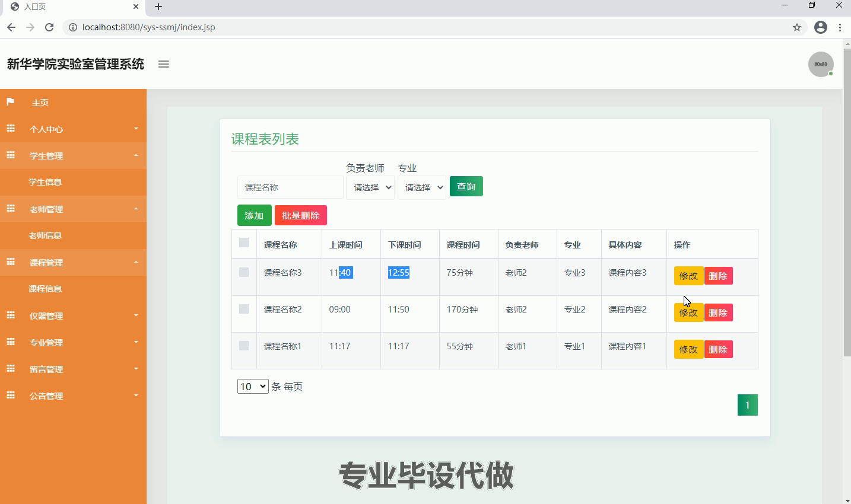Click the grid icon beside 公告管理
851x504 pixels.
pos(11,395)
